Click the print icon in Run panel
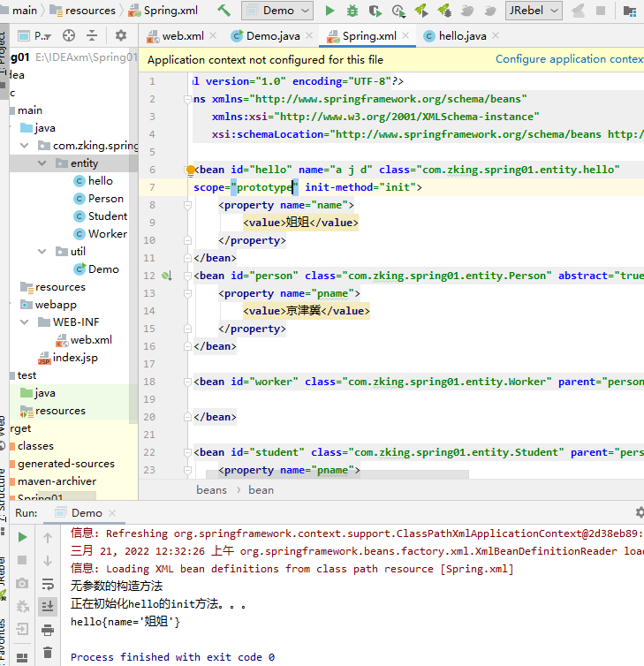The height and width of the screenshot is (666, 644). click(x=48, y=630)
